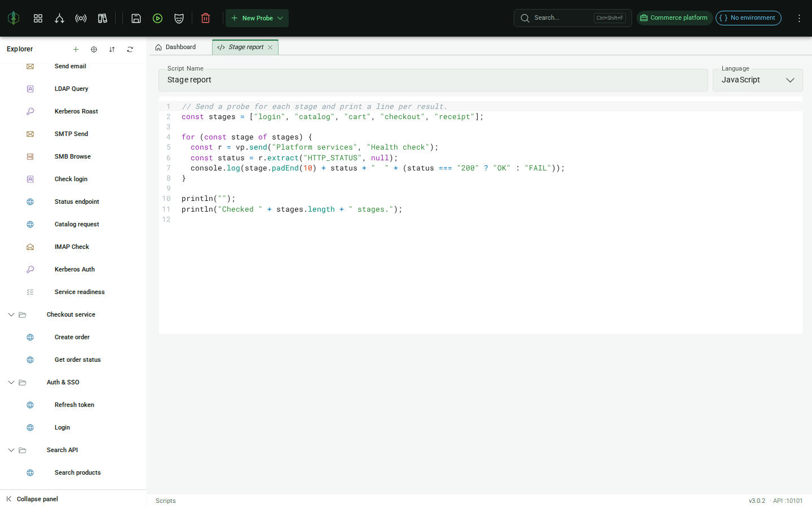The width and height of the screenshot is (812, 508).
Task: Collapse the Checkout service folder chevron
Action: tap(11, 314)
